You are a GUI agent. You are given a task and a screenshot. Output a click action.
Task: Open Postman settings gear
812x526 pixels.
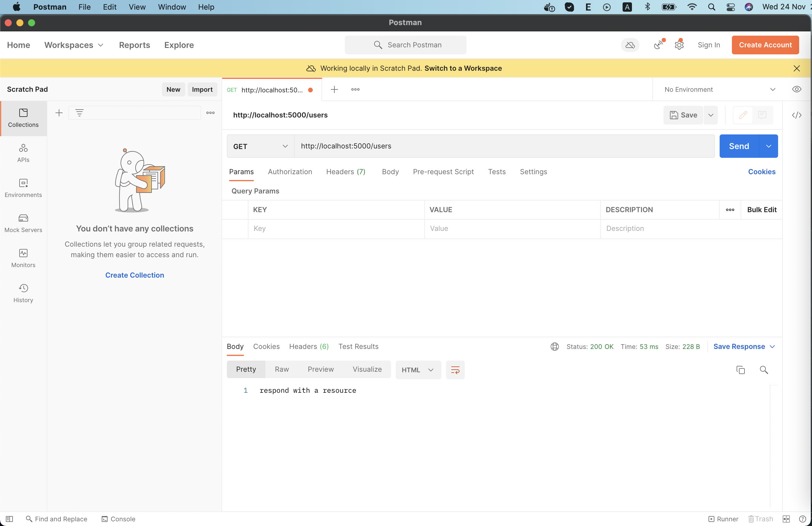click(x=679, y=45)
